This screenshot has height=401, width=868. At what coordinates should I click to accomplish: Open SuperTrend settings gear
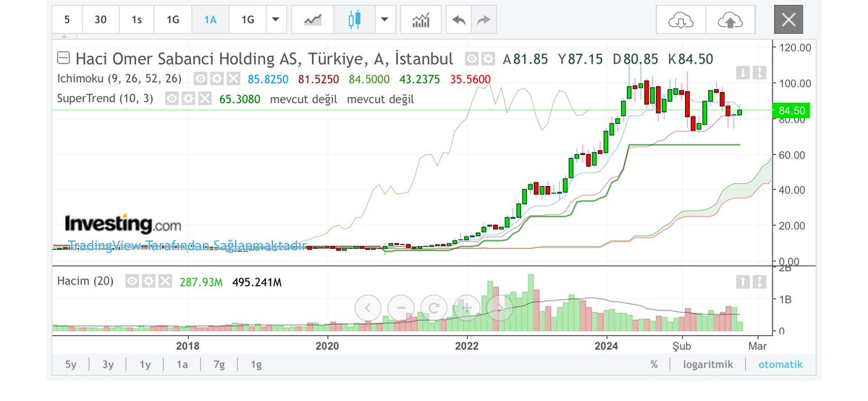tap(189, 98)
